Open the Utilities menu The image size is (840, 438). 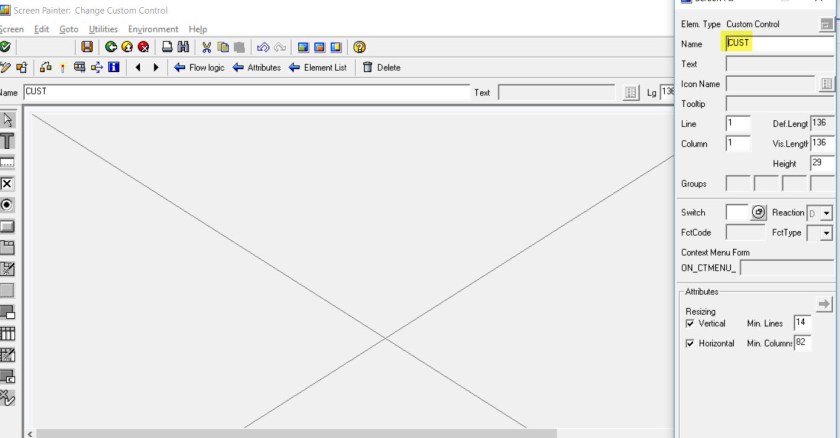[103, 29]
